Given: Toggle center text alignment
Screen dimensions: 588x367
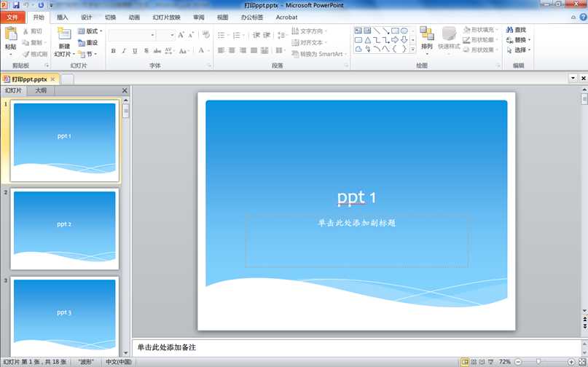Looking at the screenshot, I should tap(232, 50).
